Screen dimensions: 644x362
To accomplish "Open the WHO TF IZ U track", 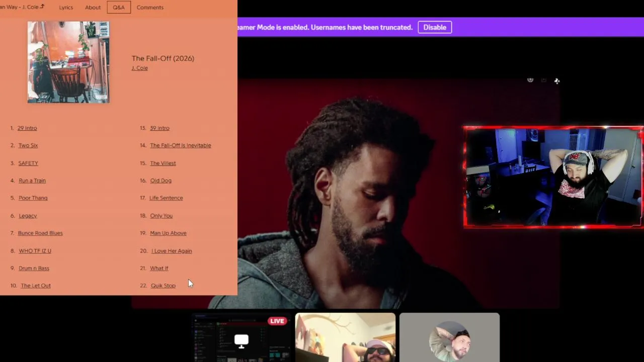I will pyautogui.click(x=35, y=251).
